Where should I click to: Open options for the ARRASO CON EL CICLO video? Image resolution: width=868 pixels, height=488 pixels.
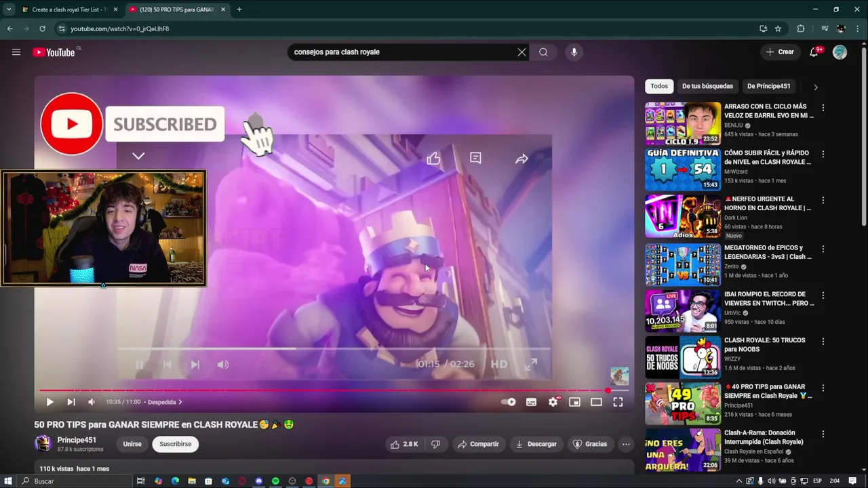[x=823, y=108]
